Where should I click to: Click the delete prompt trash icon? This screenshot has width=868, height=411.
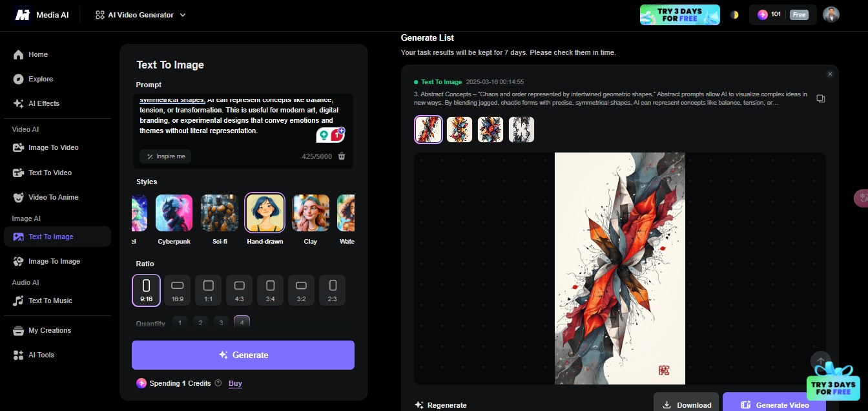(342, 156)
